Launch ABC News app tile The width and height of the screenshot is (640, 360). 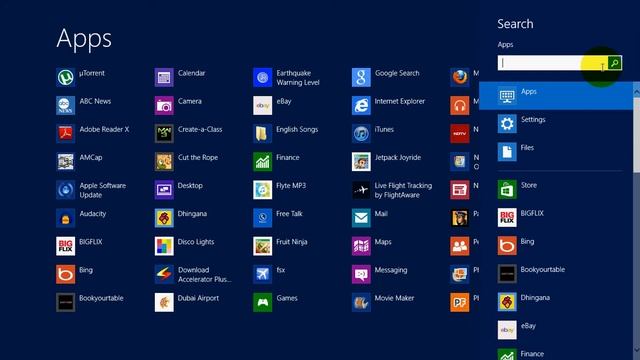[65, 105]
